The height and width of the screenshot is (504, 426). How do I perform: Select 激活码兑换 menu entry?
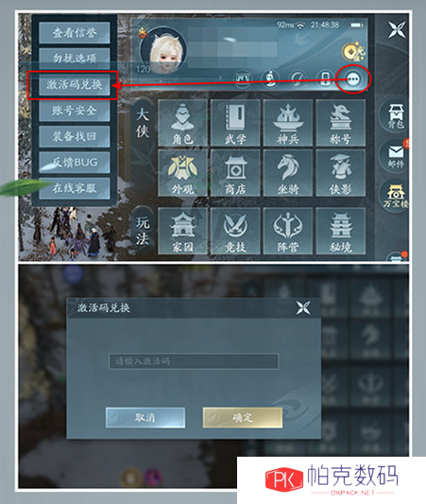[x=75, y=84]
